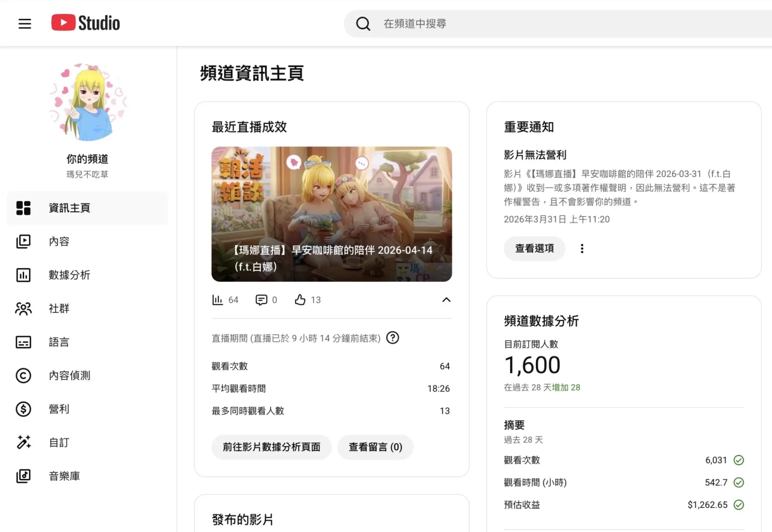Click the 內容偵測 copyright icon

23,375
